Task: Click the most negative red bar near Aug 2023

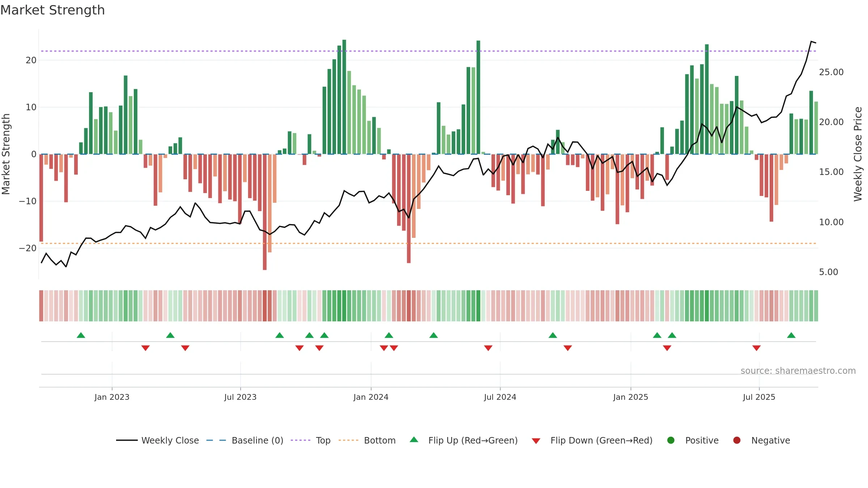Action: 265,212
